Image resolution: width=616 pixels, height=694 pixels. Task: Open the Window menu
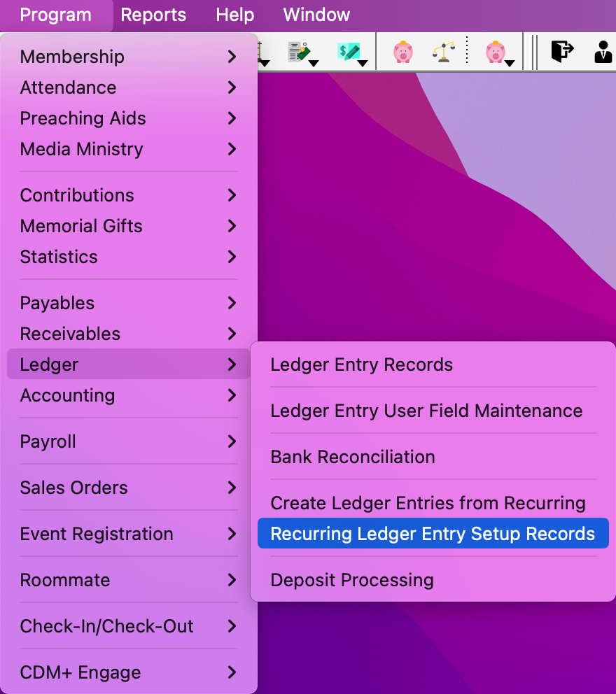coord(316,15)
